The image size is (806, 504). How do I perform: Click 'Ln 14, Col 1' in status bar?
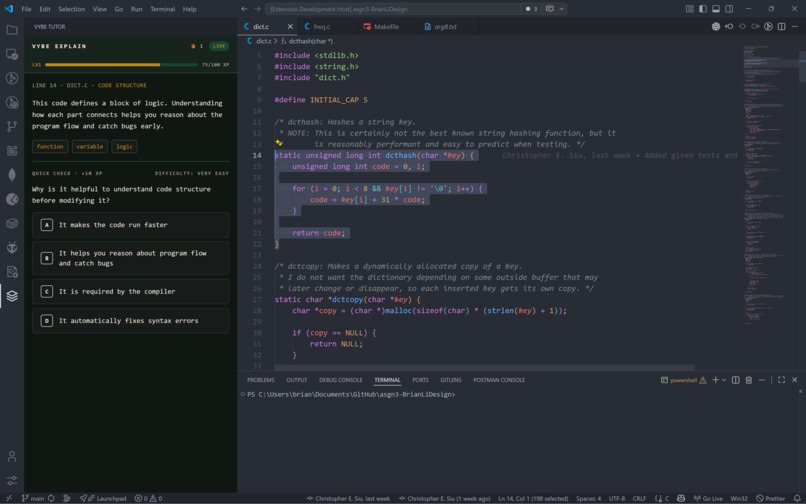(533, 498)
